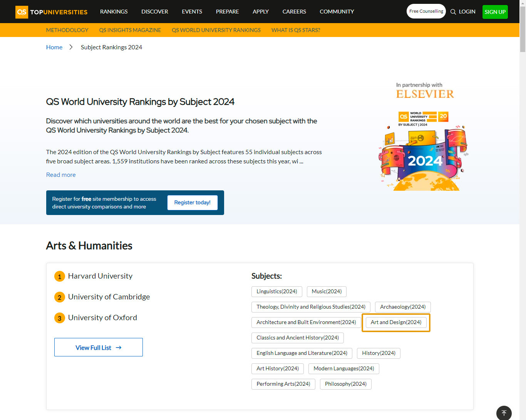This screenshot has height=420, width=526.
Task: Select Theology, Divinity and Religious Studies(2024)
Action: tap(311, 307)
